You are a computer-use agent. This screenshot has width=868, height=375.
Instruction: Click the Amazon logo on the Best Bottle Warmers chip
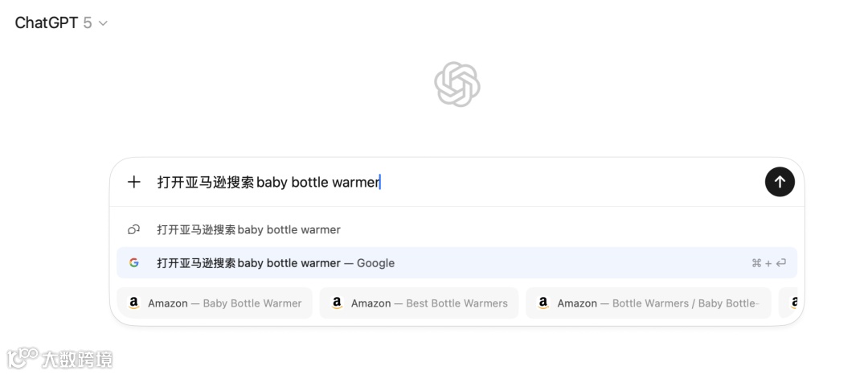click(x=337, y=303)
